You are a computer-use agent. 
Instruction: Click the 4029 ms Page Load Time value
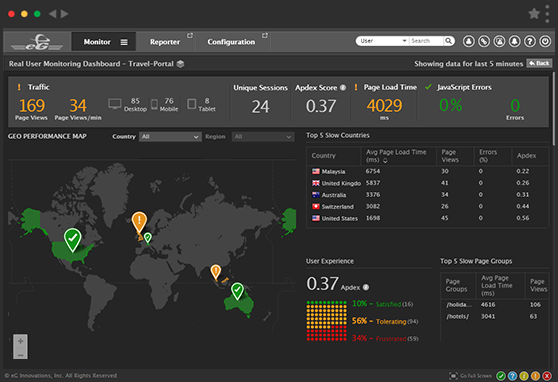tap(384, 106)
